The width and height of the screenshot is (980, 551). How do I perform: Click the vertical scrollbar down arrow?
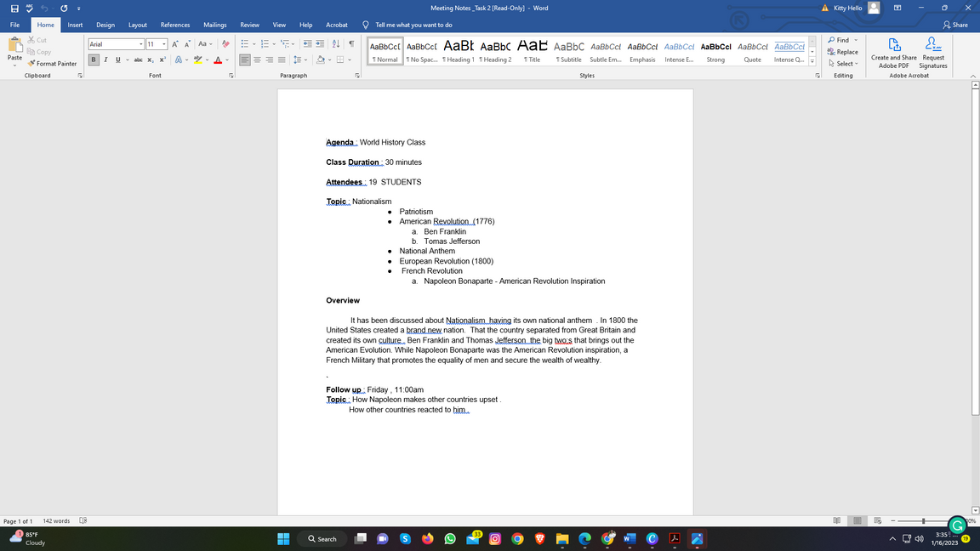click(x=975, y=510)
